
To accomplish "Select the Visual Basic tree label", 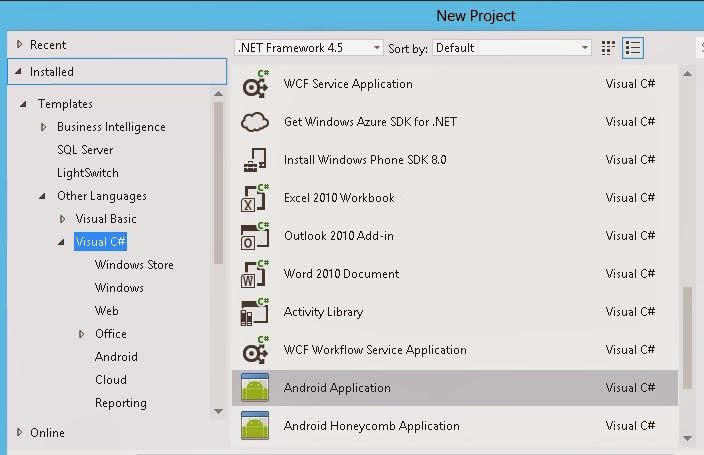I will tap(106, 219).
